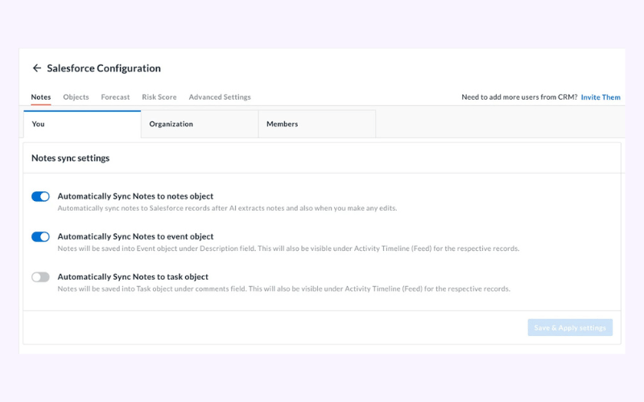Image resolution: width=644 pixels, height=402 pixels.
Task: Open the Members sub-tab
Action: point(317,124)
